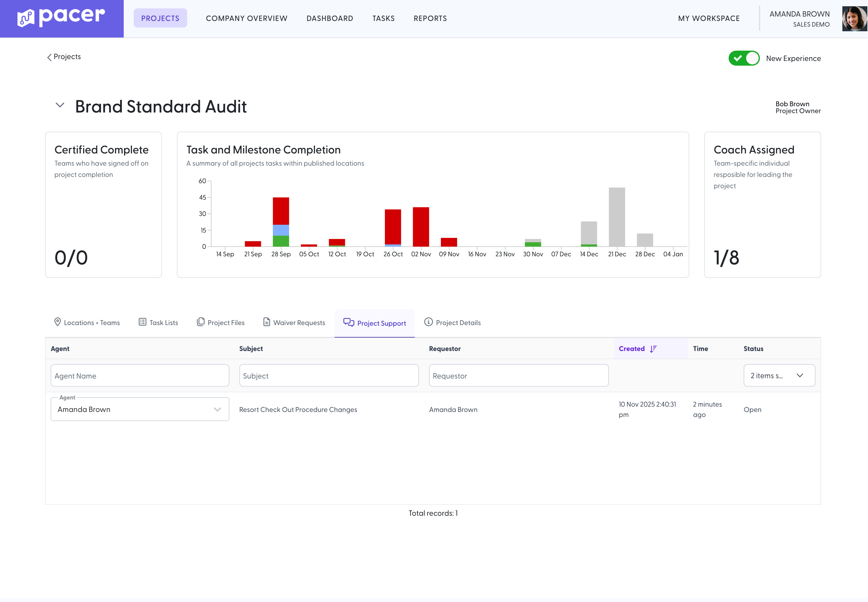Click the Coach Assigned 1/8 value

pos(726,258)
